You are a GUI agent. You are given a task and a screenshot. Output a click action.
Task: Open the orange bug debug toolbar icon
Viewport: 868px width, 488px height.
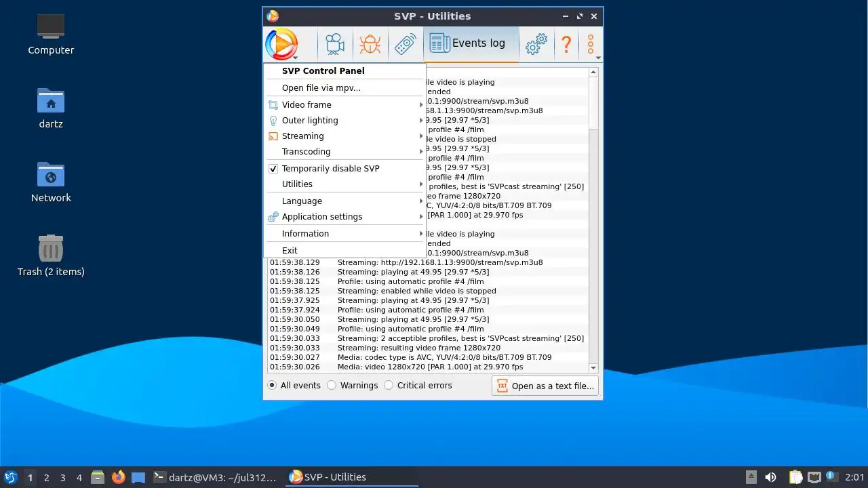(370, 45)
